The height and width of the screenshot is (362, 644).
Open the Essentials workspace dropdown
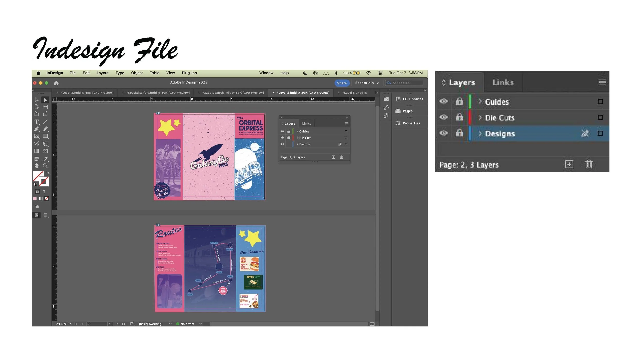coord(367,83)
